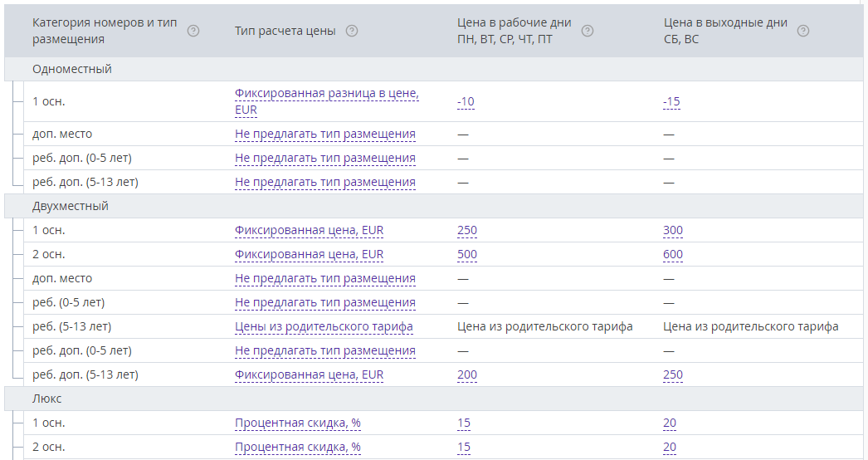
Task: Click help icon beside Тип расчета цены
Action: point(352,31)
